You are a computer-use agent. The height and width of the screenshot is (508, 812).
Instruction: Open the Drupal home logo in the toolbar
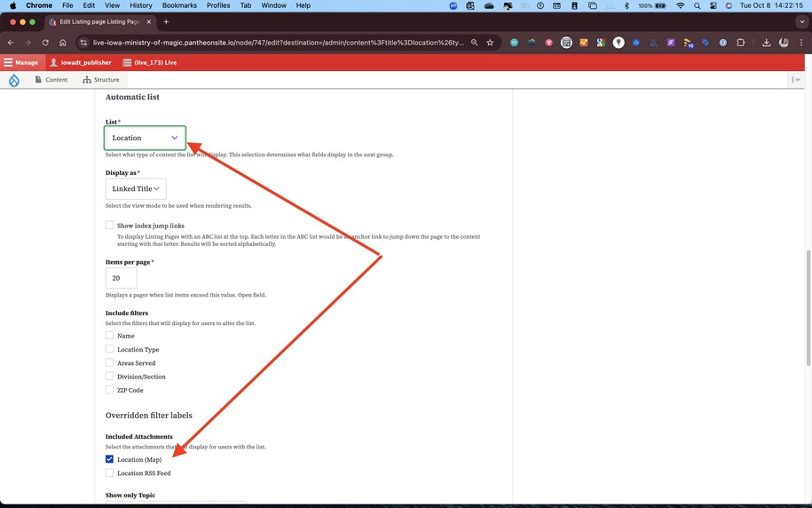click(x=14, y=80)
